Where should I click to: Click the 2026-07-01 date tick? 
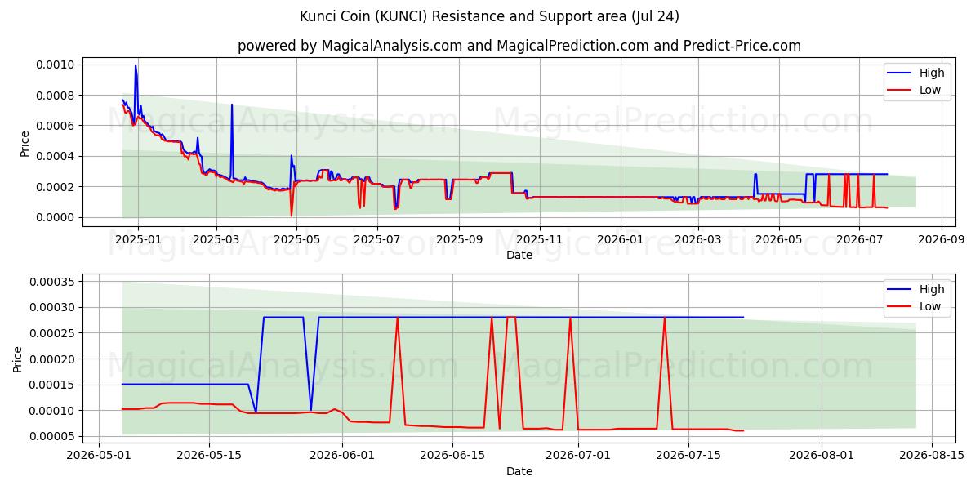578,455
